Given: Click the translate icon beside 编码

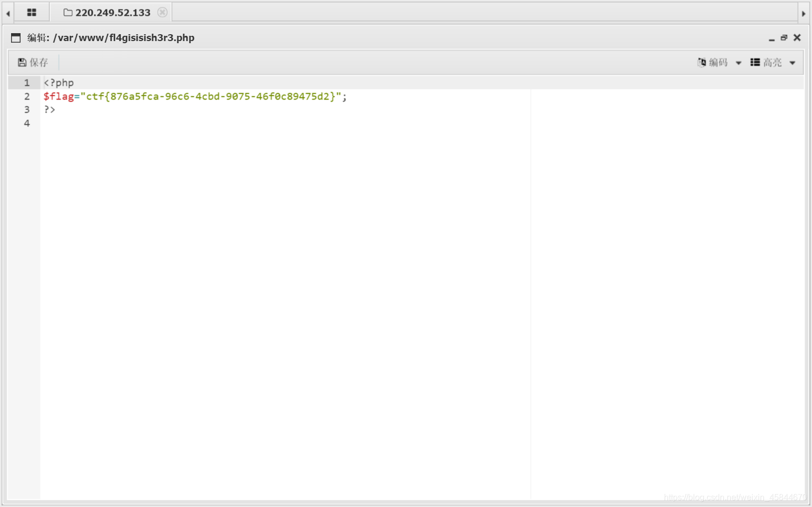Looking at the screenshot, I should [x=701, y=62].
